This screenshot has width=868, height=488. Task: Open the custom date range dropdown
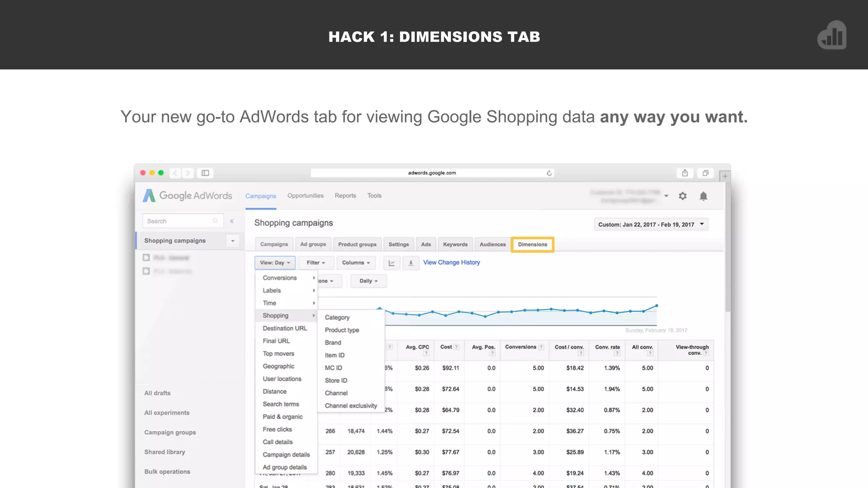point(651,225)
